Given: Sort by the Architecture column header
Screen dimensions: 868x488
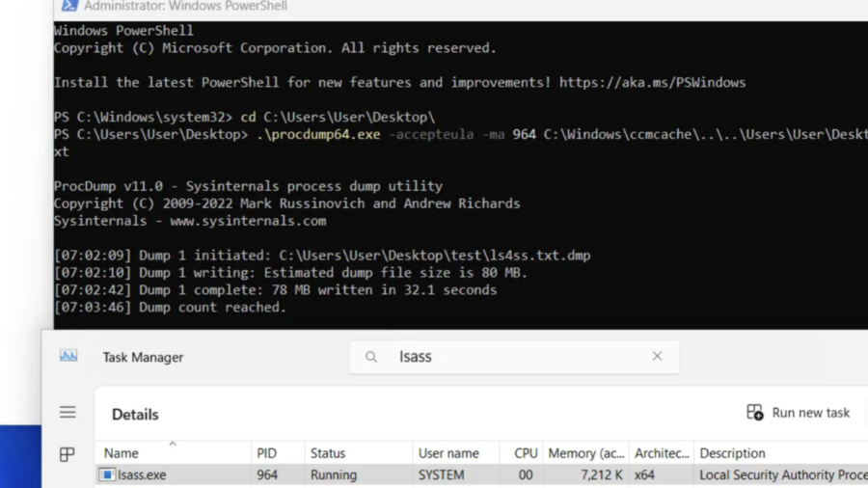Looking at the screenshot, I should tap(662, 453).
